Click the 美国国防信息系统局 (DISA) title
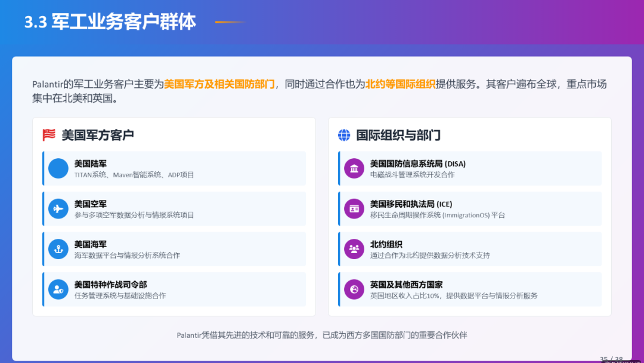Screen dimensions: 644x363 417,164
